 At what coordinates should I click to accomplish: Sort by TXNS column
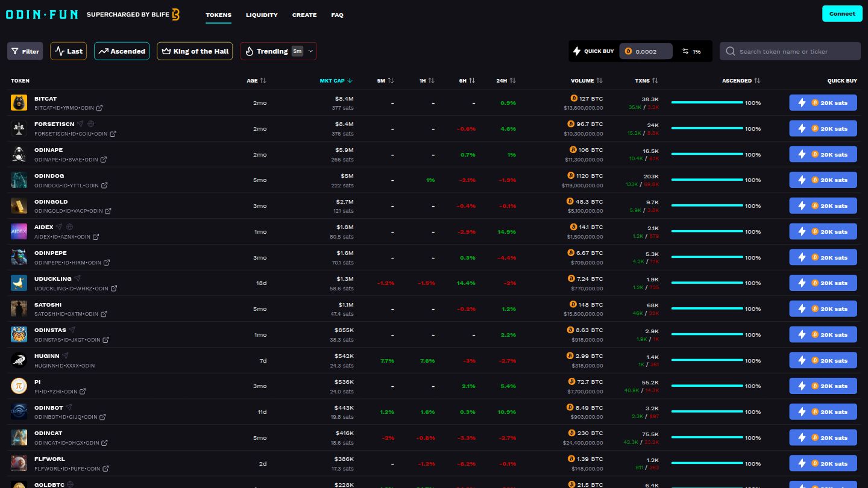point(646,81)
